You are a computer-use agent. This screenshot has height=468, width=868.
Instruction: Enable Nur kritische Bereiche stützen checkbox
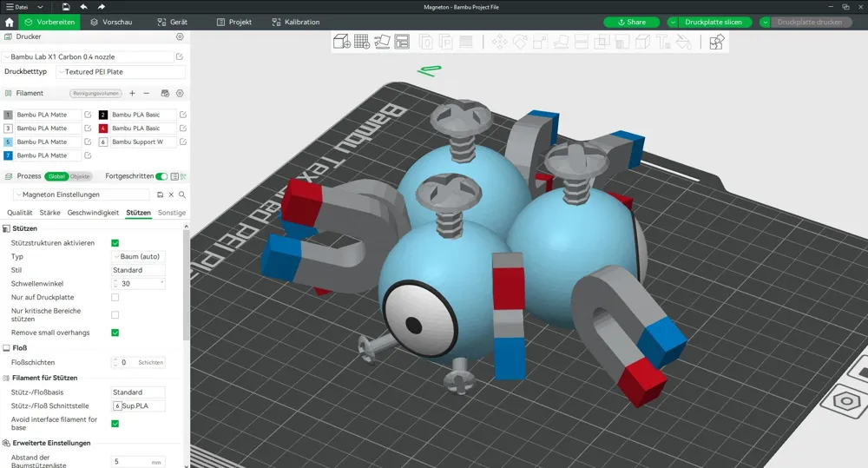115,314
